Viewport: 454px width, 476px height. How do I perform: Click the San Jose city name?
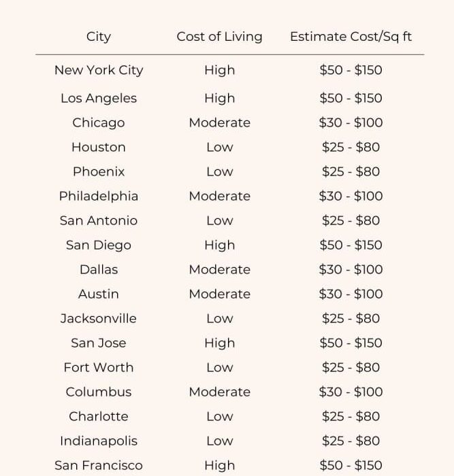(99, 343)
